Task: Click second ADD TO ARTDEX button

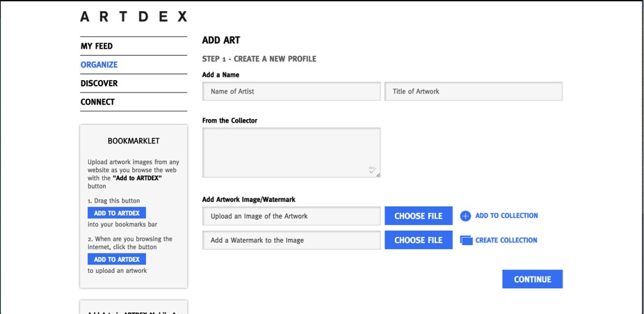Action: (117, 259)
